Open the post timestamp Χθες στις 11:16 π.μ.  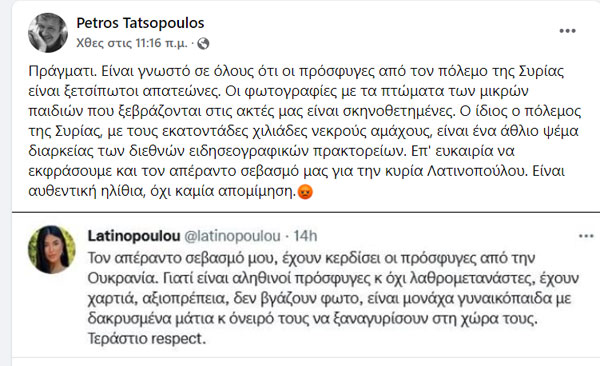click(132, 43)
